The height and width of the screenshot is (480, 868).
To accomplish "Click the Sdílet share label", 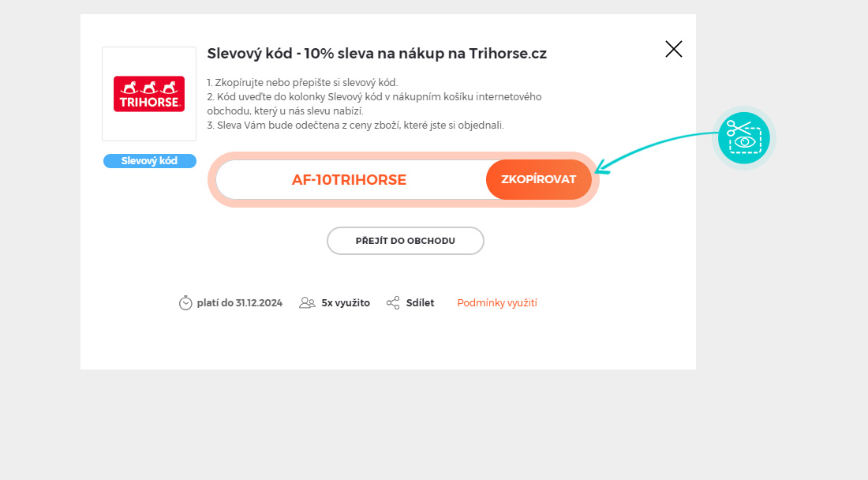I will tap(420, 302).
